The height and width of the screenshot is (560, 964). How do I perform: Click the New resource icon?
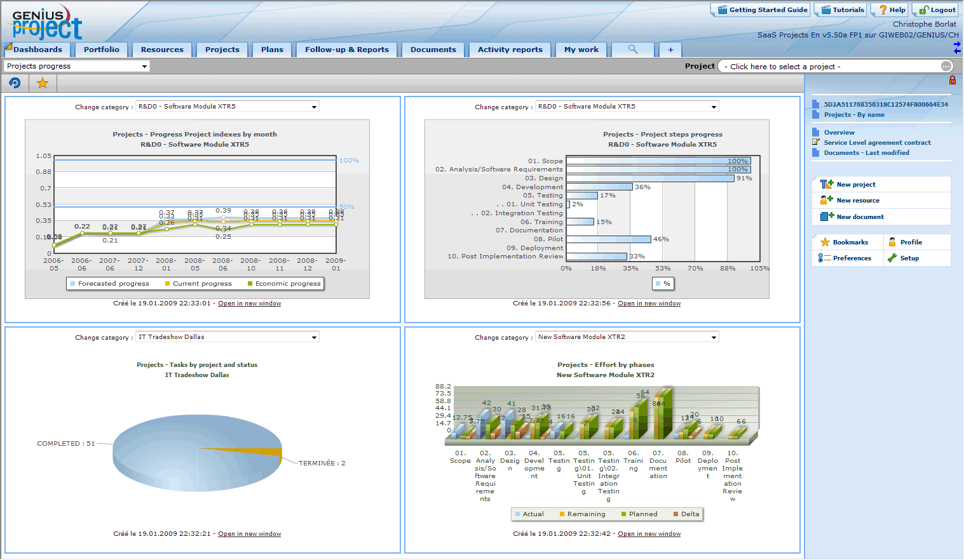[x=826, y=200]
